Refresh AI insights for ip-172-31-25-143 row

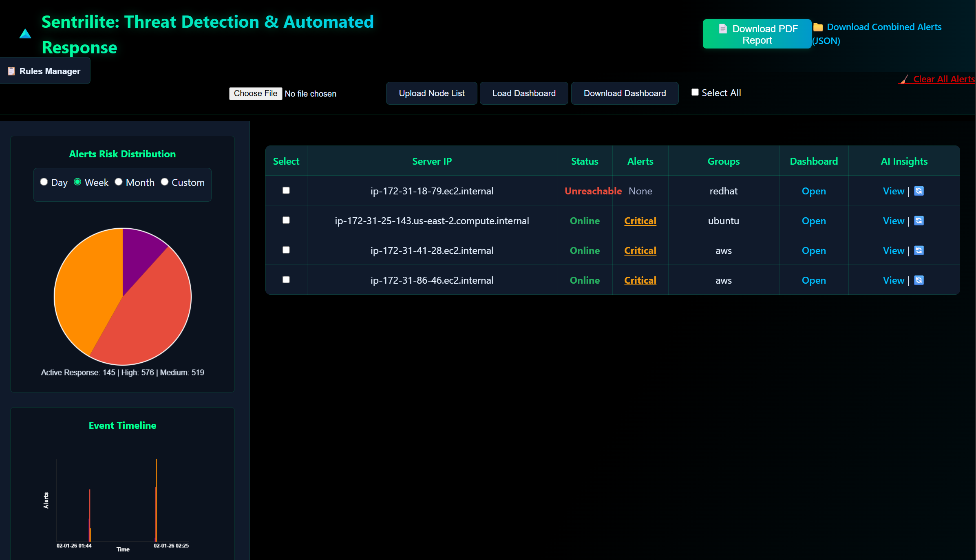[919, 220]
